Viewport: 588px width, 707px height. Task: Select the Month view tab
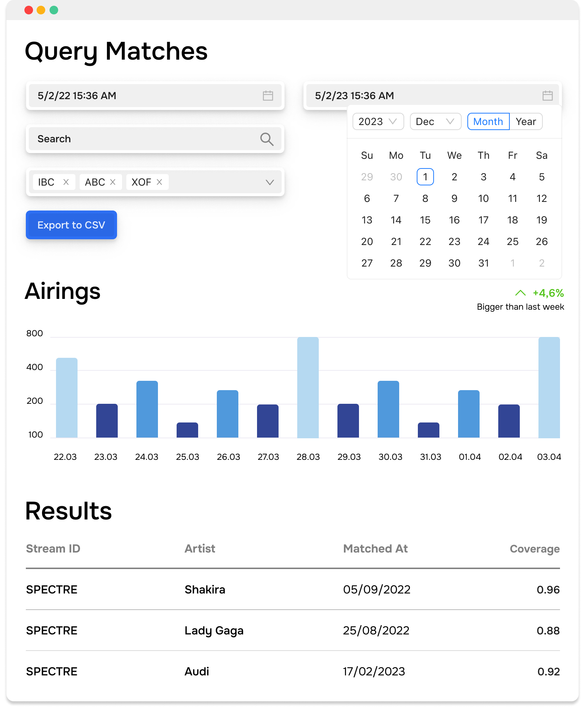pos(488,121)
